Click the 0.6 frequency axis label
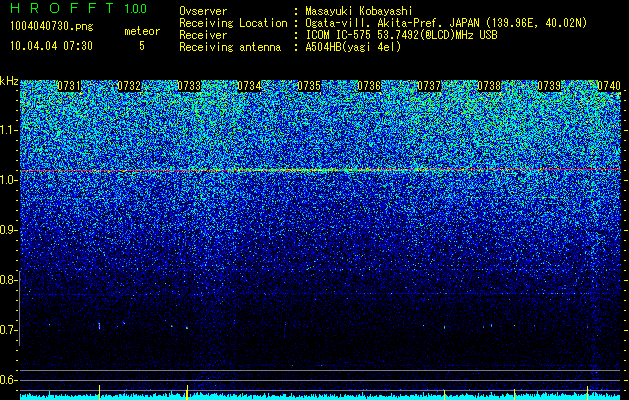Image resolution: width=629 pixels, height=400 pixels. (9, 380)
